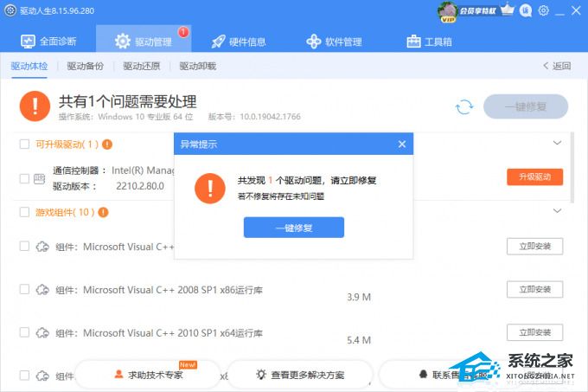The height and width of the screenshot is (392, 588).
Task: Click the VIP user avatar
Action: click(x=447, y=11)
